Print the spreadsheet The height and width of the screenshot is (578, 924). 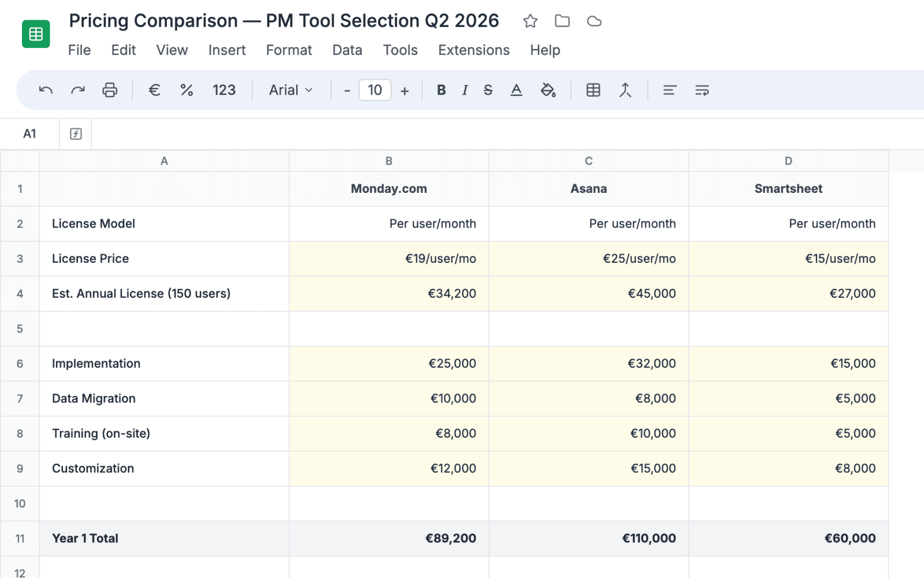[x=110, y=90]
